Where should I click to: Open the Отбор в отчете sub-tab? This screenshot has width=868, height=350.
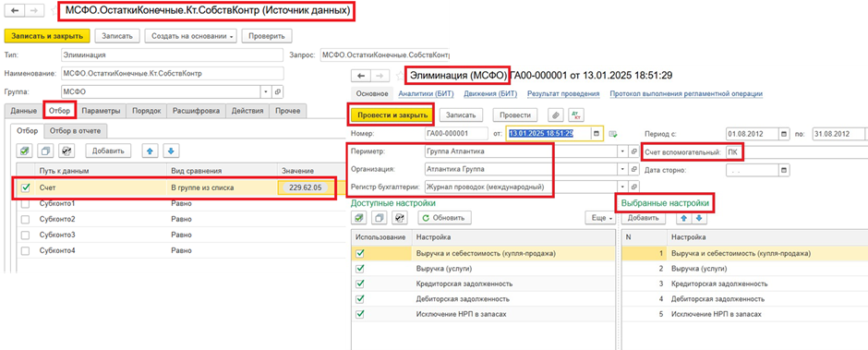76,131
